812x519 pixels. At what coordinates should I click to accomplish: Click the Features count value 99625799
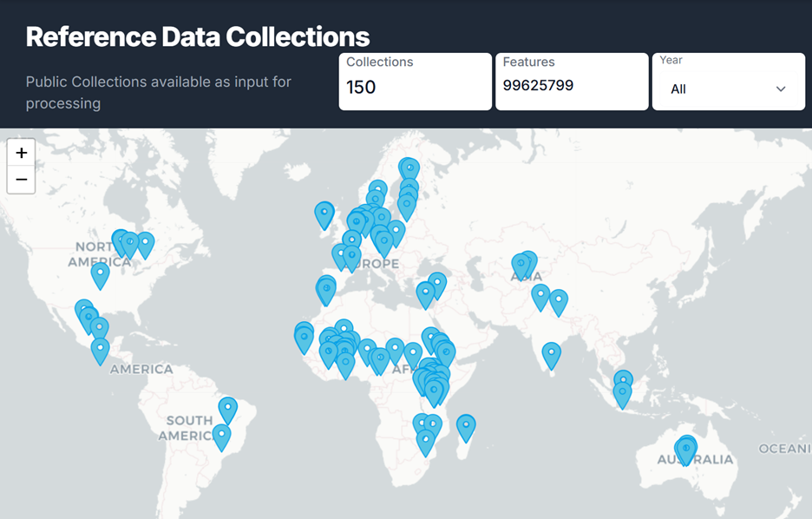[x=538, y=85]
